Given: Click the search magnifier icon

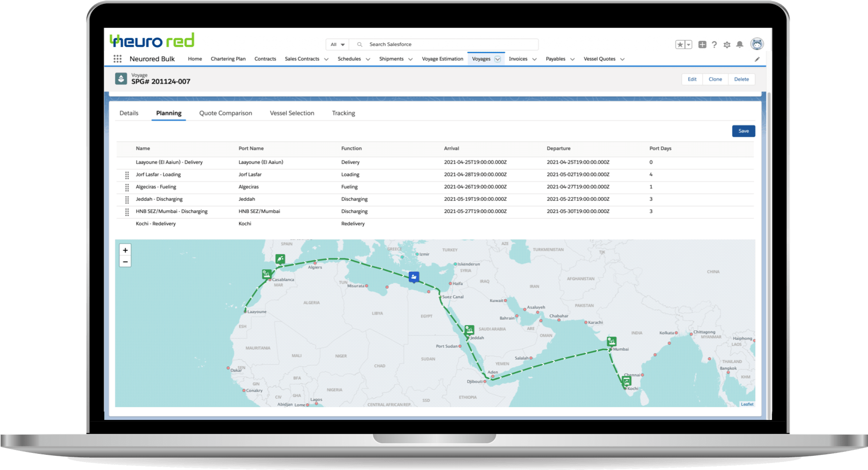Looking at the screenshot, I should point(360,45).
